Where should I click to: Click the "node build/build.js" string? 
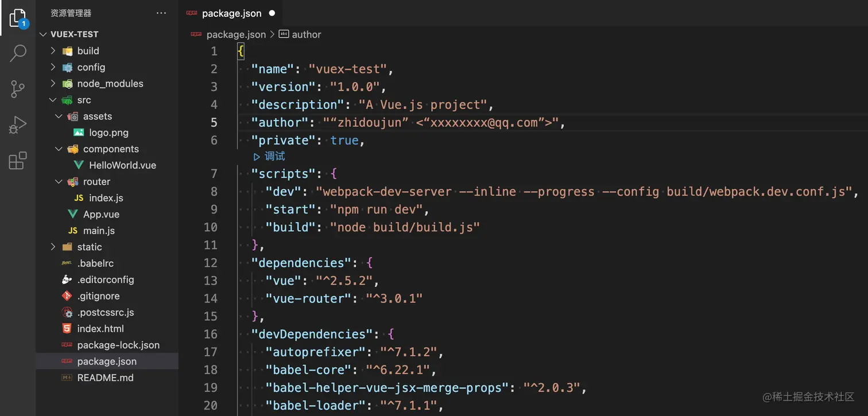(x=405, y=227)
